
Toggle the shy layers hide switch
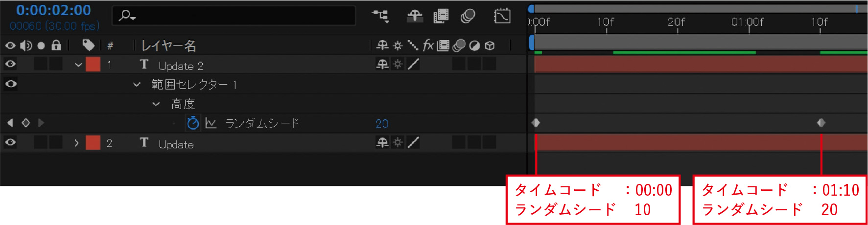pyautogui.click(x=415, y=16)
